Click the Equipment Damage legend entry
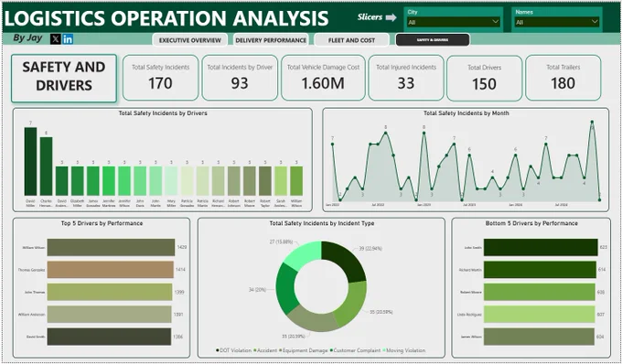This screenshot has width=622, height=364. click(x=304, y=350)
